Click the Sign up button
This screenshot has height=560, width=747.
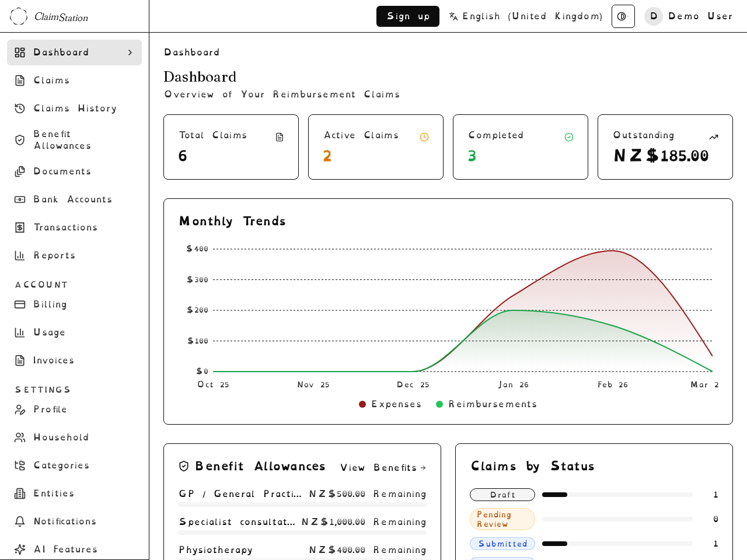pos(408,16)
